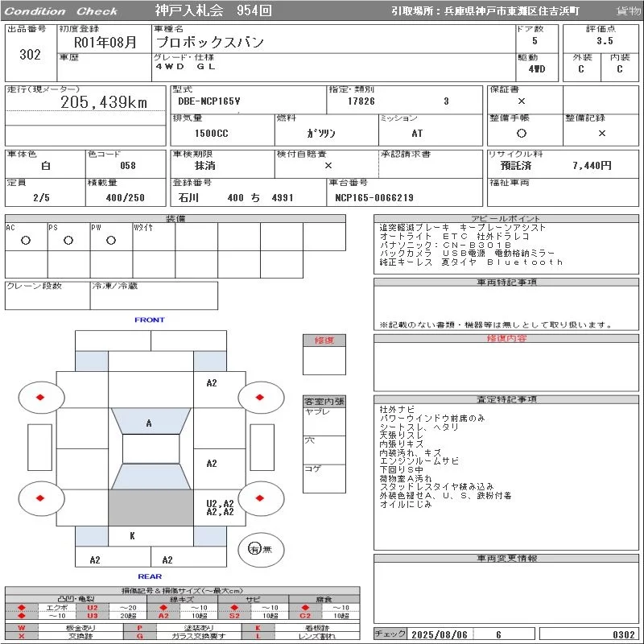Screen dimensions: 644x644
Task: Click the 有無 spare tire circle indicator
Action: [x=261, y=549]
